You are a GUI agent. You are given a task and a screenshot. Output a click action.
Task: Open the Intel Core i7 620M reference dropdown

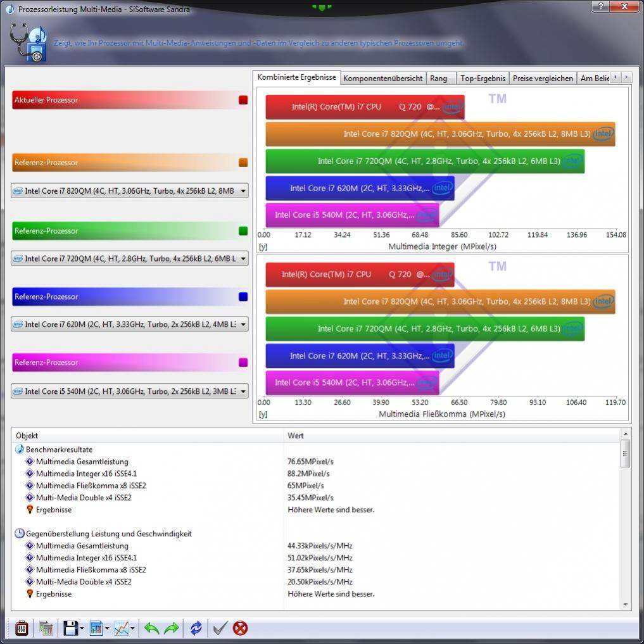[x=129, y=324]
